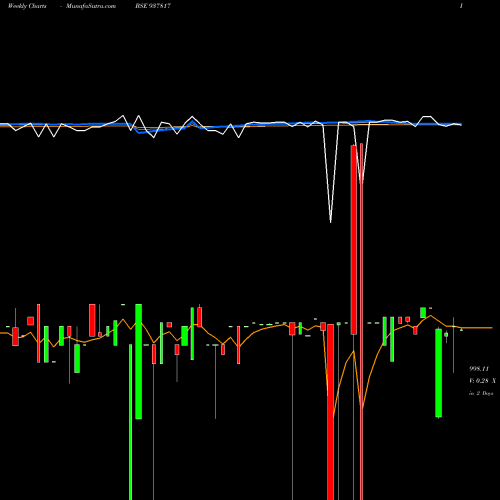Click the "998.11" price value
Image resolution: width=500 pixels, height=500 pixels.
click(479, 369)
